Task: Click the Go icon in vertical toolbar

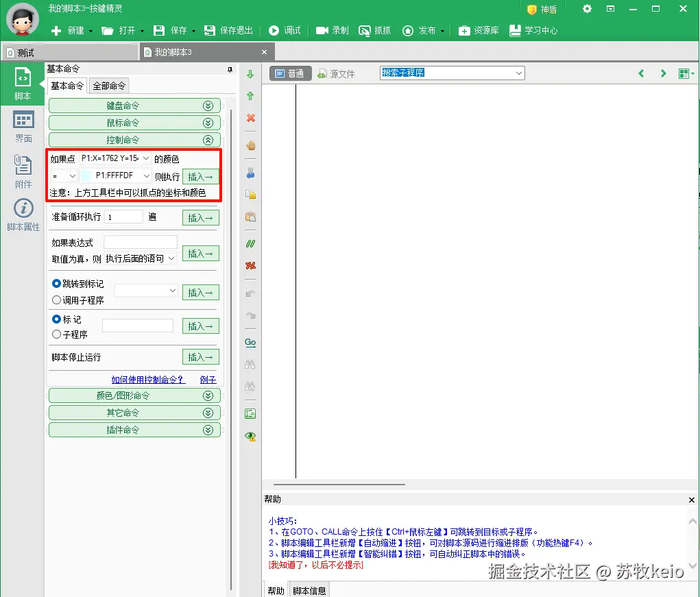Action: click(250, 342)
